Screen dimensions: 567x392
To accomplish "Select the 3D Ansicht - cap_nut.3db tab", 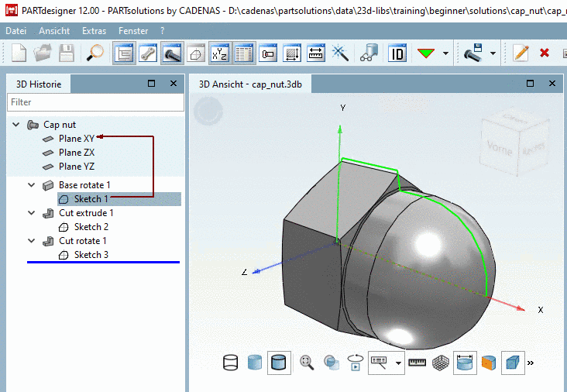I will [250, 84].
